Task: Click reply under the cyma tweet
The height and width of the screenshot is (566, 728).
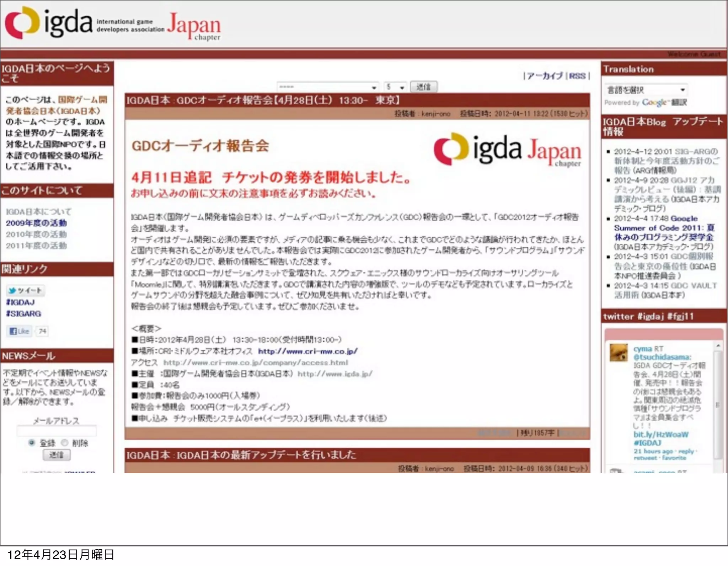Action: point(686,451)
